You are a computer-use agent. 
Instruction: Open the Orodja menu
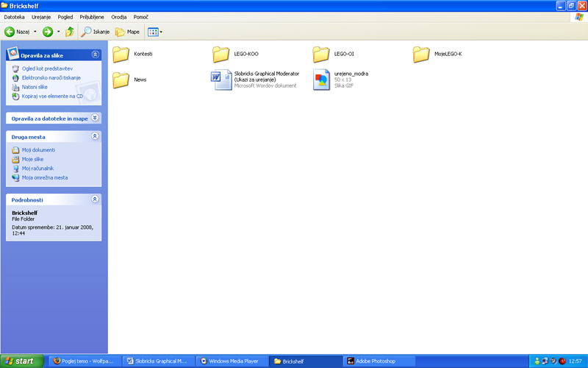point(119,17)
